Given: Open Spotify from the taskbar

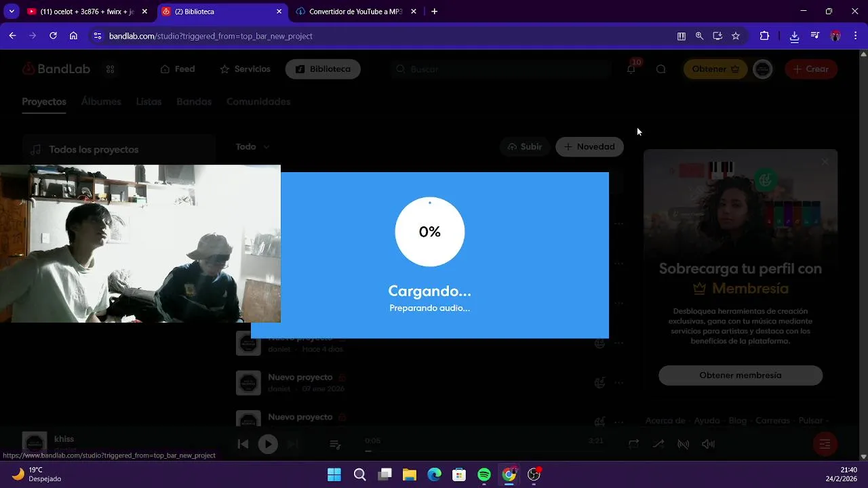Looking at the screenshot, I should (484, 474).
